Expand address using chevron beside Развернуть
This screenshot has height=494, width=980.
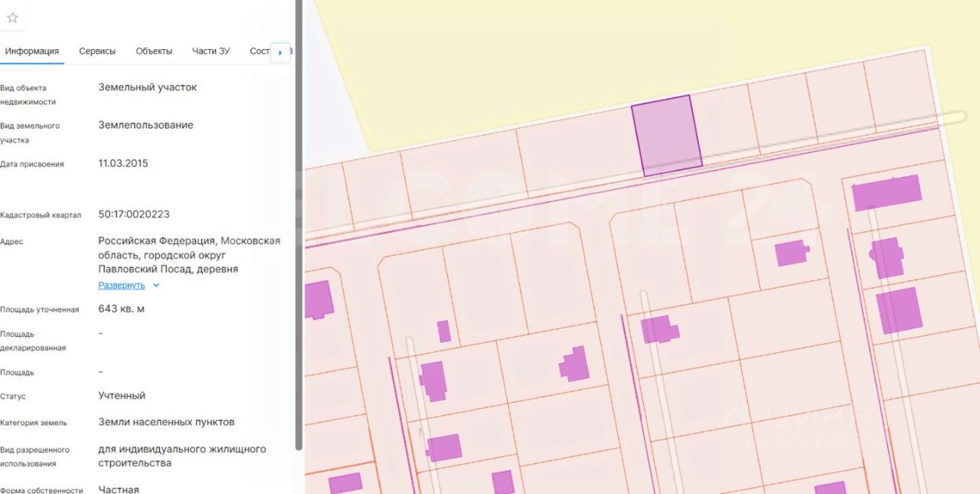click(x=156, y=285)
